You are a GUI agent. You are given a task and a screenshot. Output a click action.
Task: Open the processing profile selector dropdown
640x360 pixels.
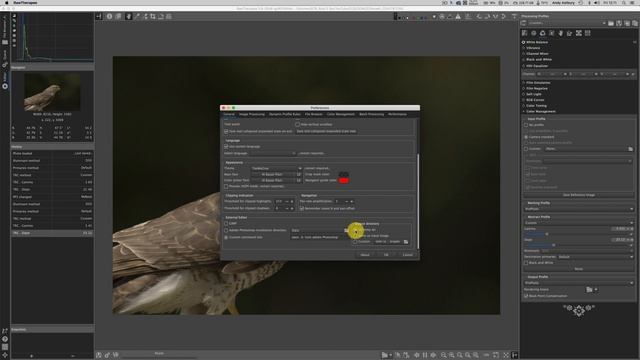567,23
